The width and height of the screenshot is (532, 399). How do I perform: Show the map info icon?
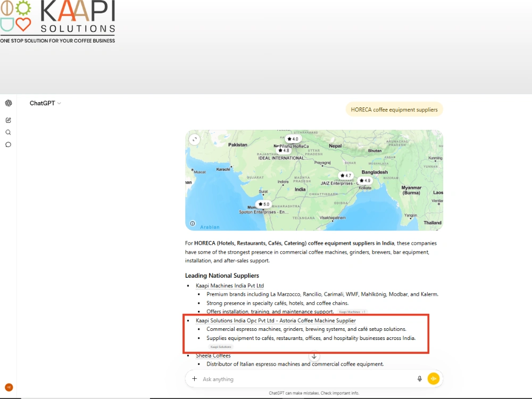[x=193, y=223]
